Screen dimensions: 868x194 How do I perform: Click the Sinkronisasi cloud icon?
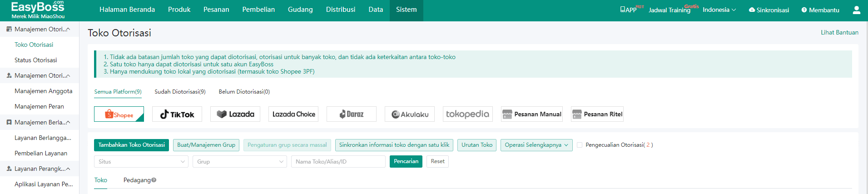pyautogui.click(x=752, y=10)
